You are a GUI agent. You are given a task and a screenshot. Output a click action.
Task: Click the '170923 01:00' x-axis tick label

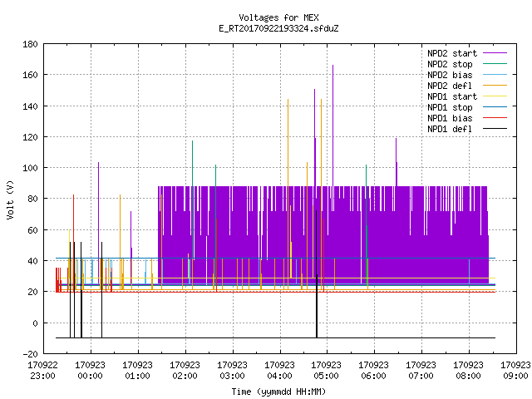click(137, 371)
